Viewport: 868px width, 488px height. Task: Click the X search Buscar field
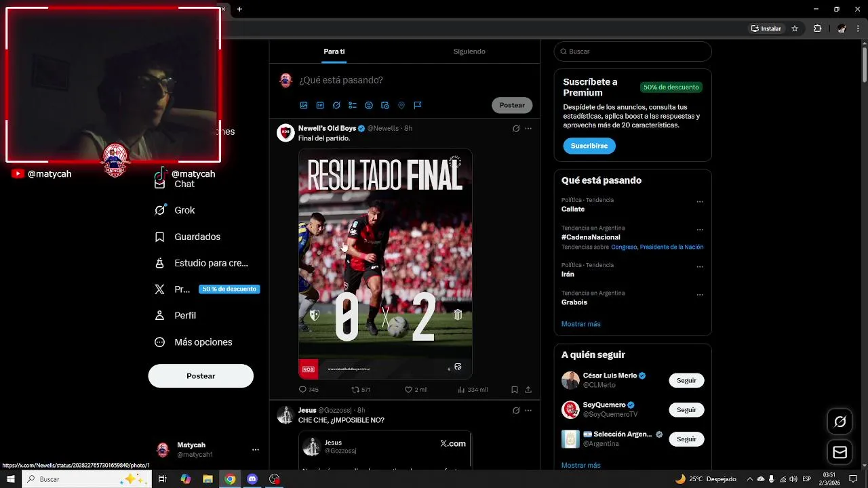tap(633, 52)
